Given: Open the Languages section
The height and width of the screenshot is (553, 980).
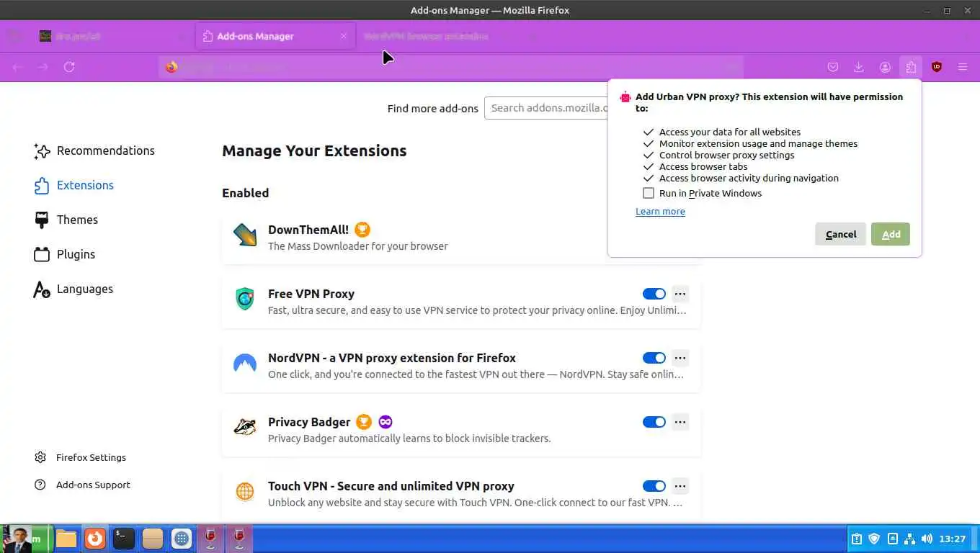Looking at the screenshot, I should [73, 289].
